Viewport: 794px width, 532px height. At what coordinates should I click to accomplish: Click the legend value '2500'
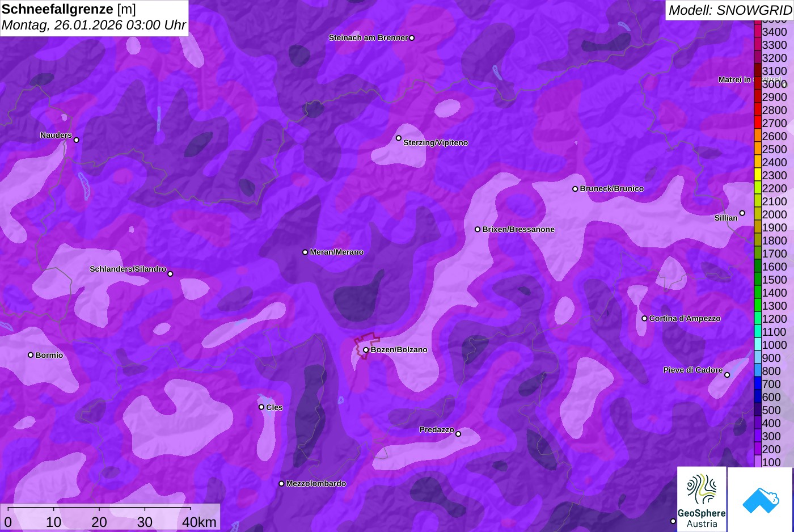[774, 149]
